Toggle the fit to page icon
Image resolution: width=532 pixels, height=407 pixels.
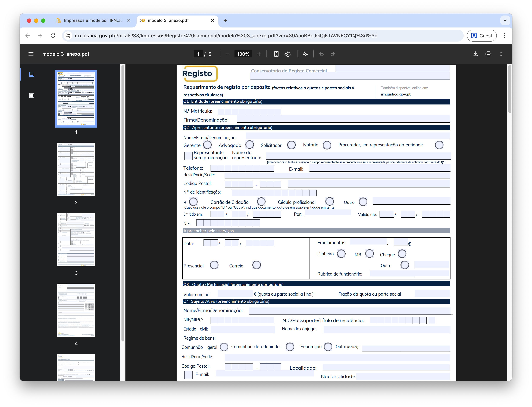click(x=276, y=54)
